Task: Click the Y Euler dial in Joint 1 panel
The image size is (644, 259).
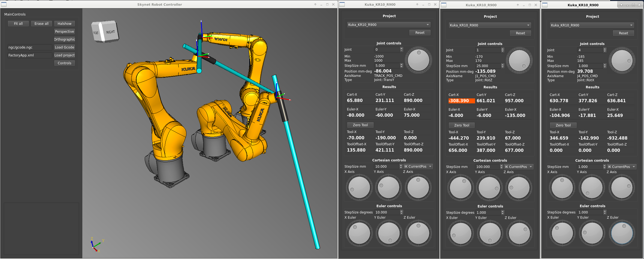Action: pyautogui.click(x=490, y=234)
